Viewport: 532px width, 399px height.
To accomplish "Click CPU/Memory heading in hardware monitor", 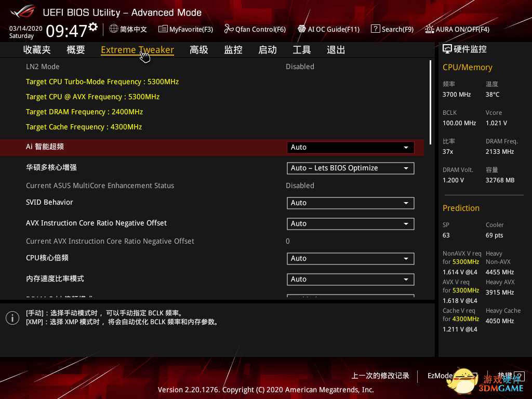I will point(467,67).
